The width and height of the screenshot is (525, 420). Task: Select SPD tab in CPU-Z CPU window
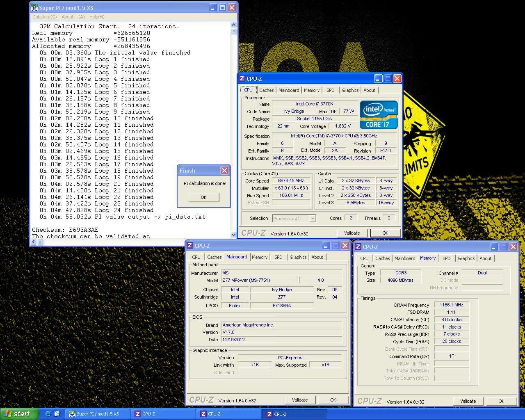pos(331,90)
